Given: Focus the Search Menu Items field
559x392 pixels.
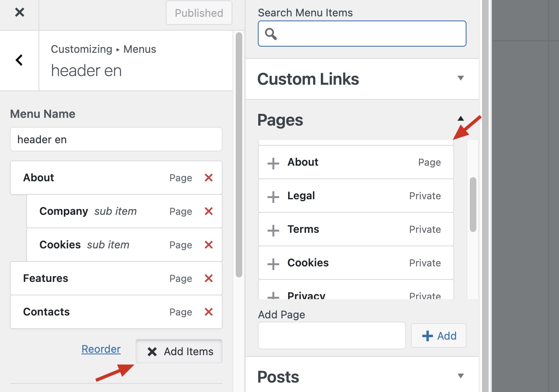Looking at the screenshot, I should [x=362, y=34].
